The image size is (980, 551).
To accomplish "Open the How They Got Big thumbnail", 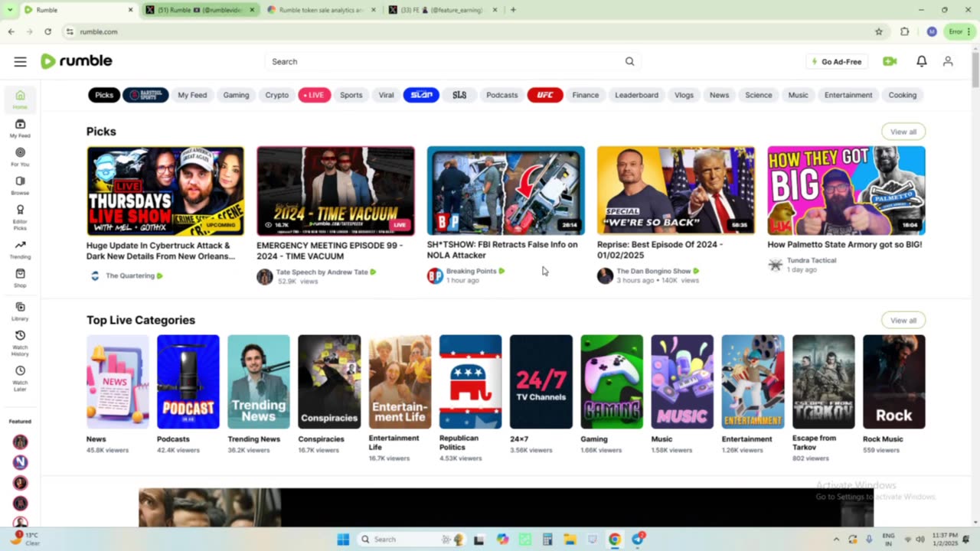I will pos(846,191).
